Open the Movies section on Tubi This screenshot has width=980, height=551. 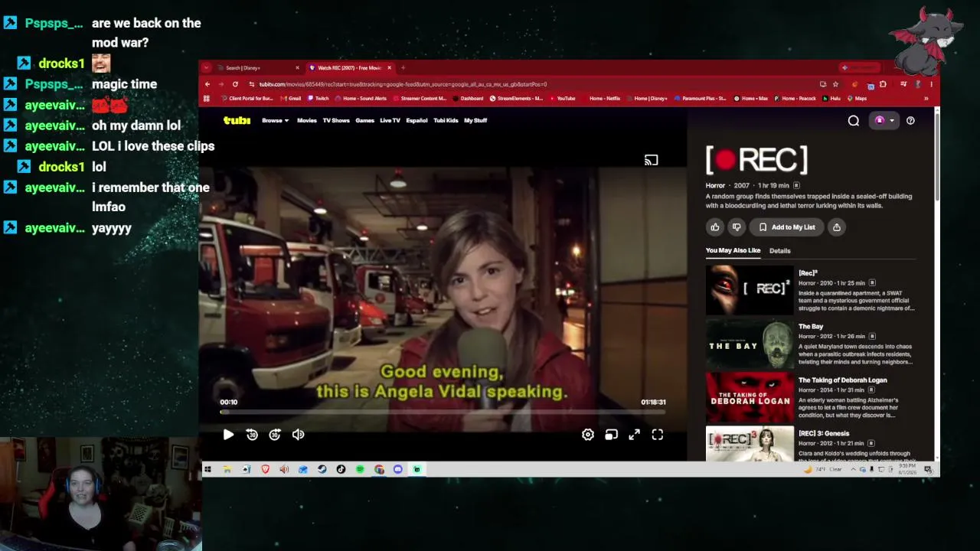[307, 120]
